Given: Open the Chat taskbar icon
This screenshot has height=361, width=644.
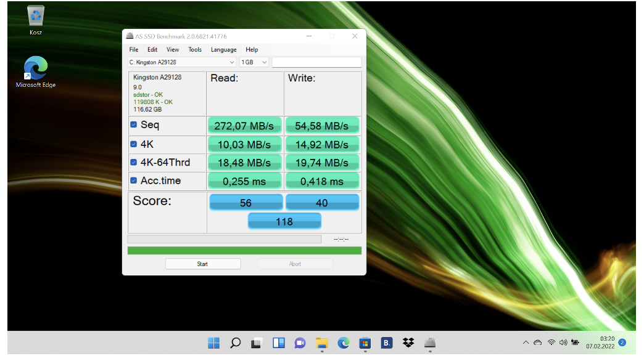Looking at the screenshot, I should click(x=300, y=343).
